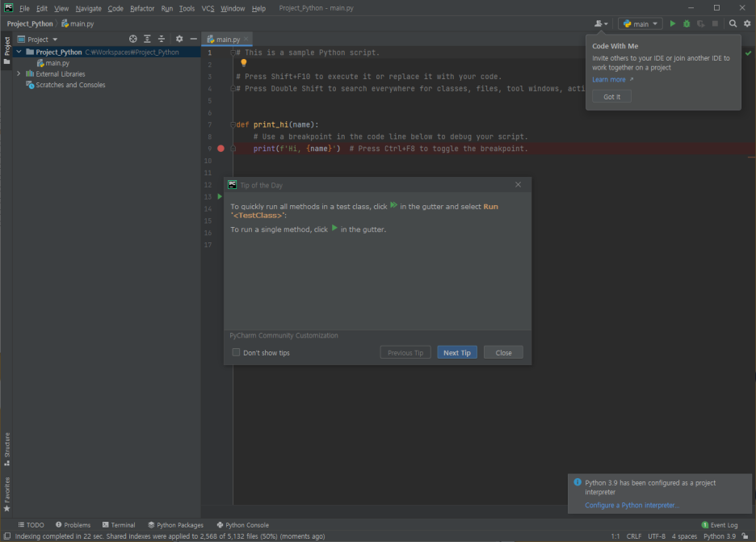Change 4 spaces indent setting
This screenshot has width=756, height=542.
685,536
